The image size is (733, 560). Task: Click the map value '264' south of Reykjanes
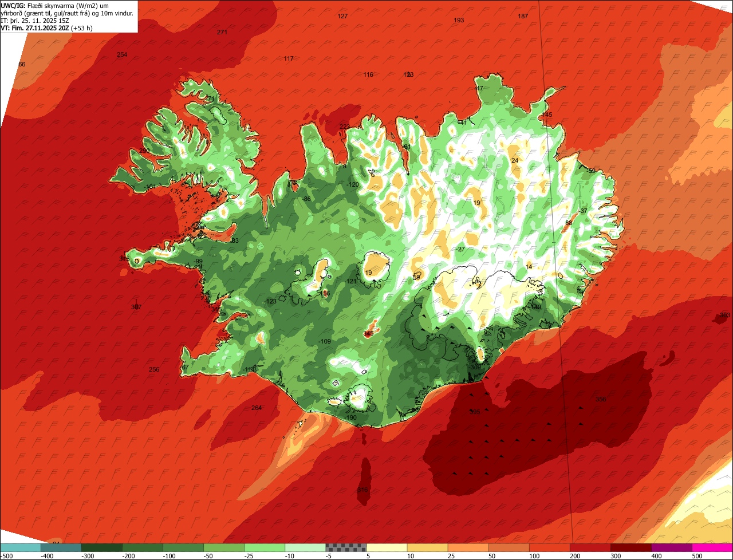click(257, 408)
